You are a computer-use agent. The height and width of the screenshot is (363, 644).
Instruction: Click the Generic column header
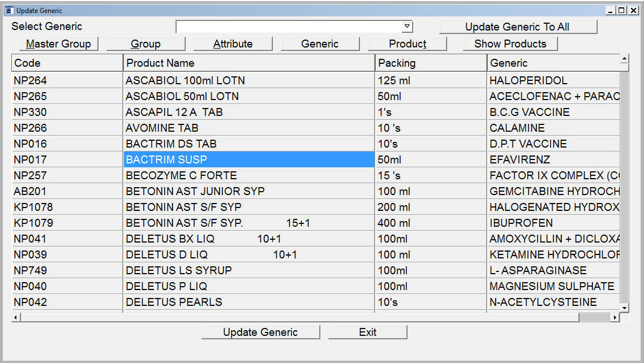pyautogui.click(x=553, y=63)
